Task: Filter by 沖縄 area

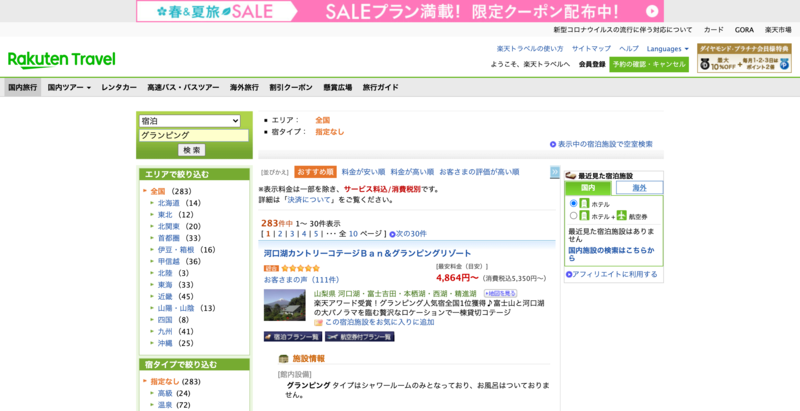Action: [x=165, y=343]
